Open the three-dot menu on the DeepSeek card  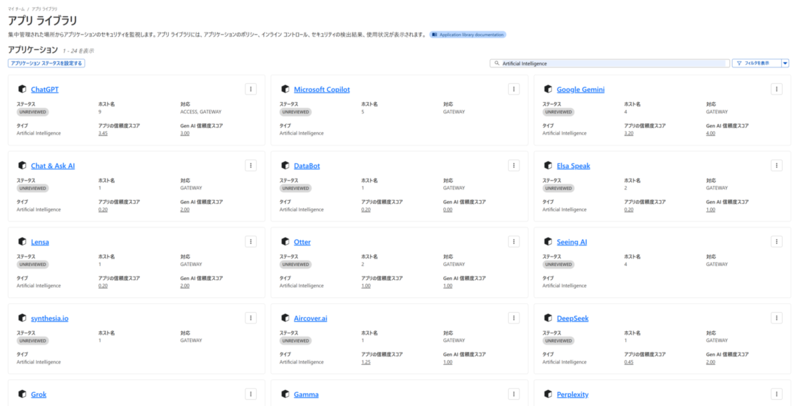pos(777,318)
